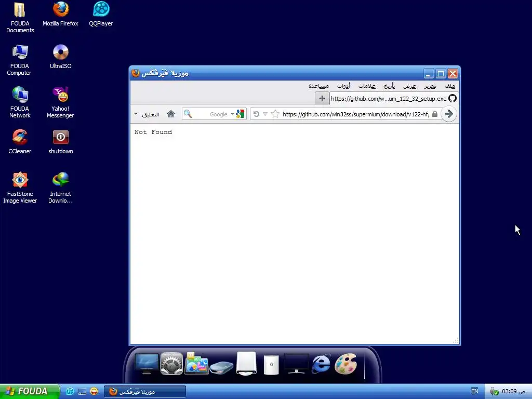The height and width of the screenshot is (399, 532).
Task: Click EN language indicator in taskbar
Action: [x=475, y=391]
